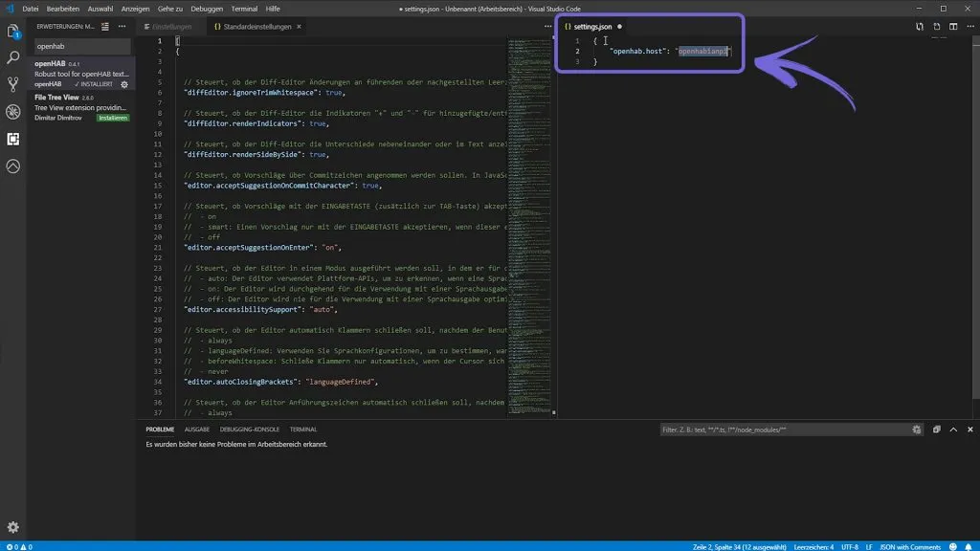
Task: Open the Anzeigen menu
Action: tap(135, 9)
